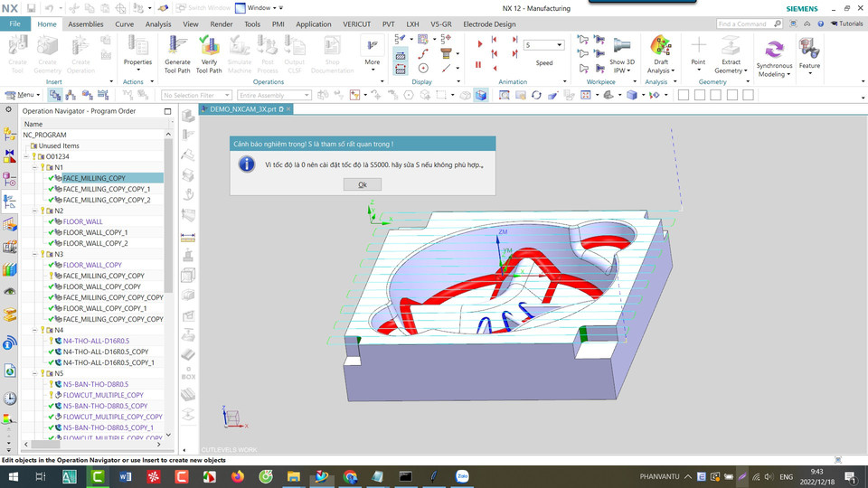868x488 pixels.
Task: Click the Task View taskbar icon
Action: pos(41,476)
